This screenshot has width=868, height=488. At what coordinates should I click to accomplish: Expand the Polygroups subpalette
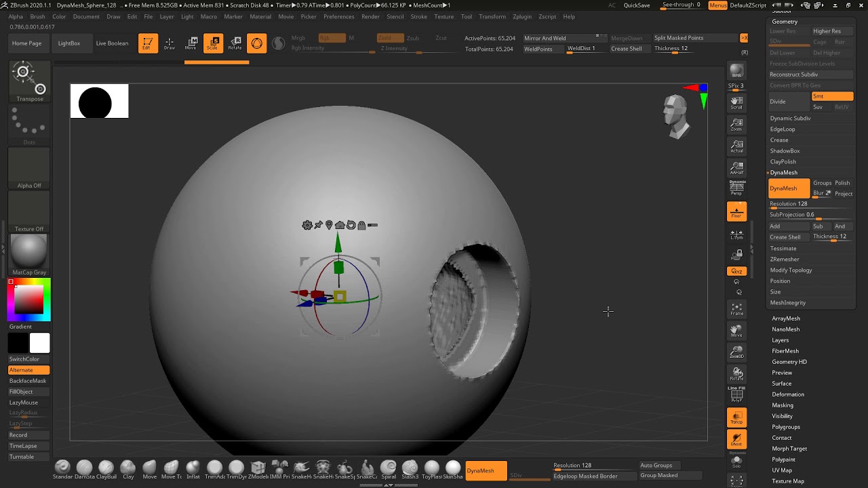click(x=785, y=427)
